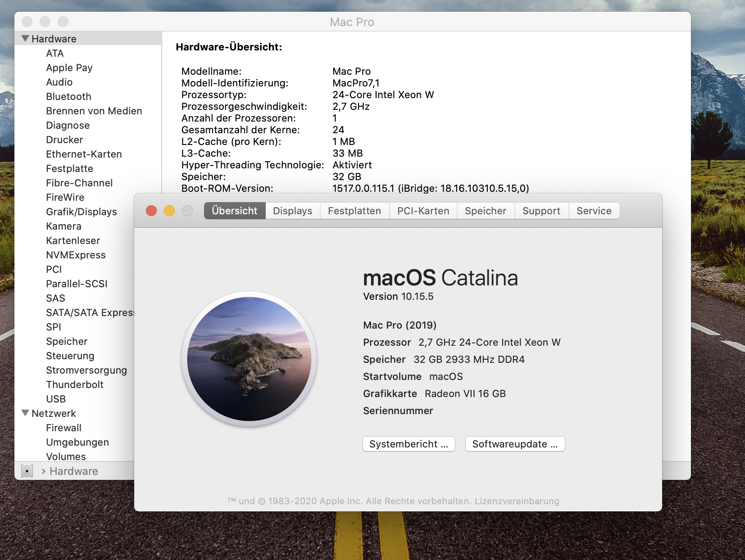745x560 pixels.
Task: Click the Hyper-Threading value Aktiviert
Action: tap(352, 165)
